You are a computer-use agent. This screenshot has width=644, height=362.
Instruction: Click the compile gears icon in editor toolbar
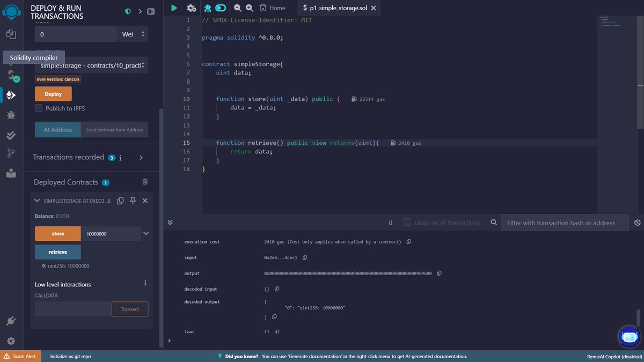(192, 8)
